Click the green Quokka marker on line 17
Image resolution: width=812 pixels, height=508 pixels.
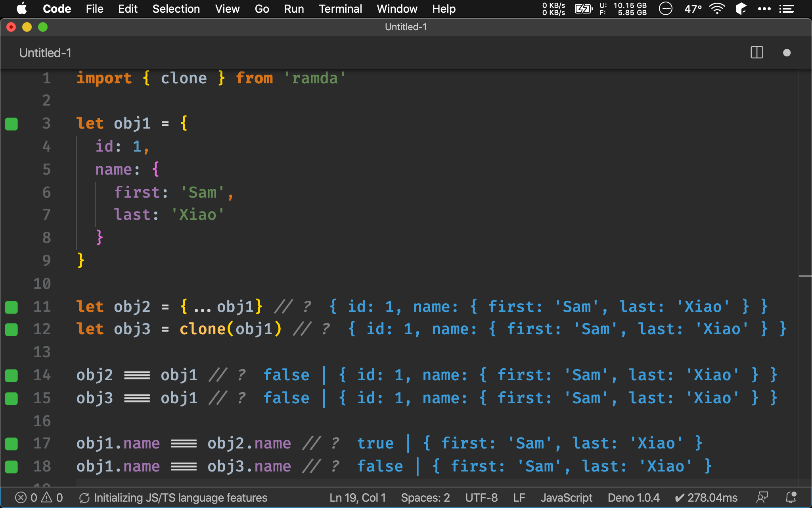click(11, 444)
